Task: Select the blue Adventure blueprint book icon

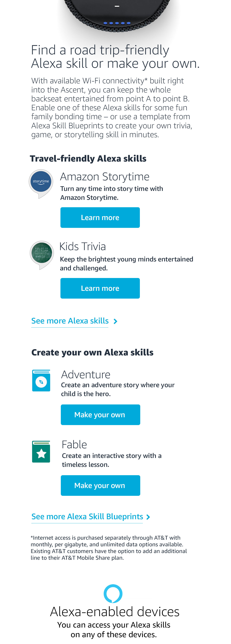Action: pos(41,380)
